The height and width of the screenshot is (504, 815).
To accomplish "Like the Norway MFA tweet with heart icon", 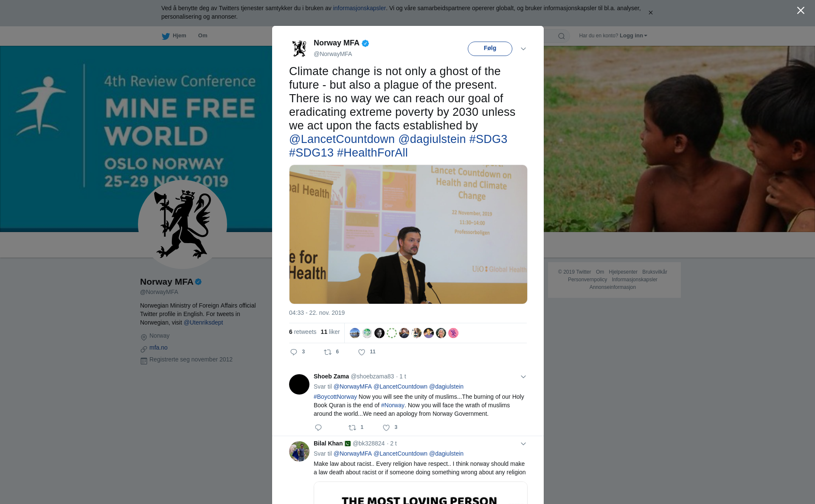I will (362, 352).
